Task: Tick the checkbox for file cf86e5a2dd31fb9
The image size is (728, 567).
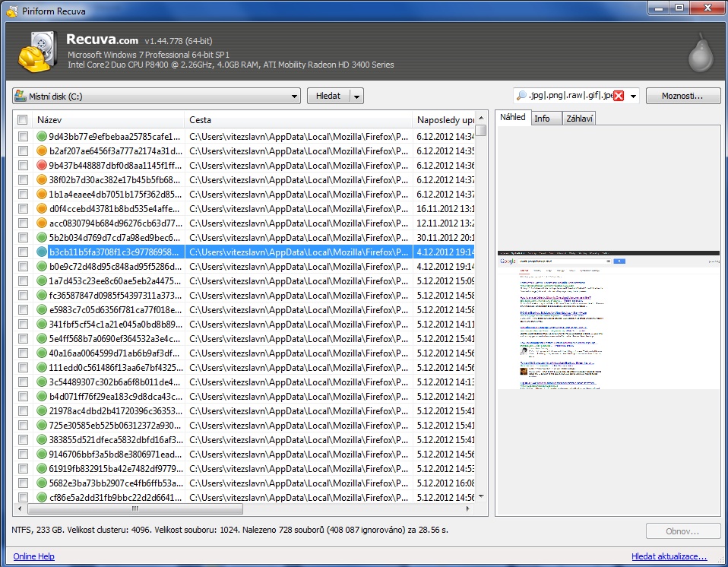Action: 23,498
